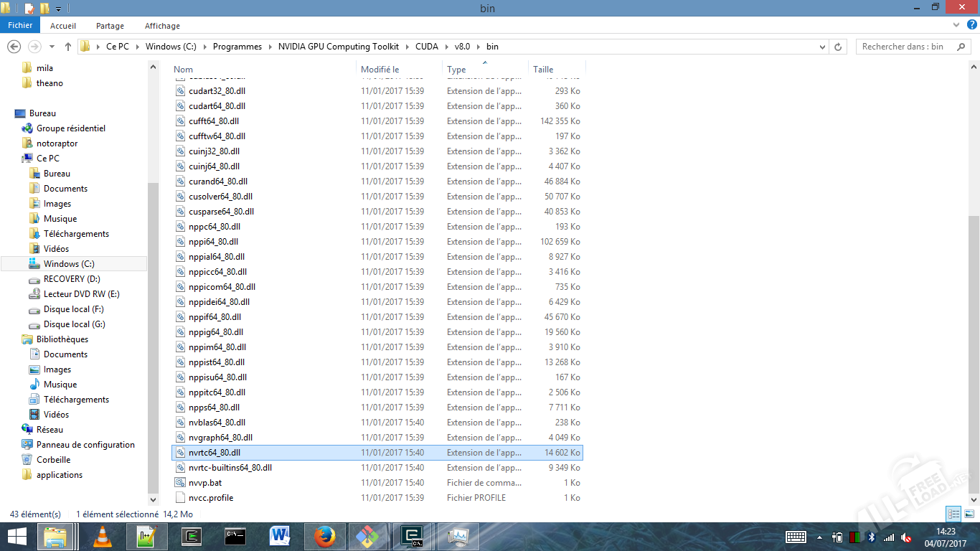Image resolution: width=980 pixels, height=551 pixels.
Task: Open Firefox from the taskbar
Action: (325, 536)
